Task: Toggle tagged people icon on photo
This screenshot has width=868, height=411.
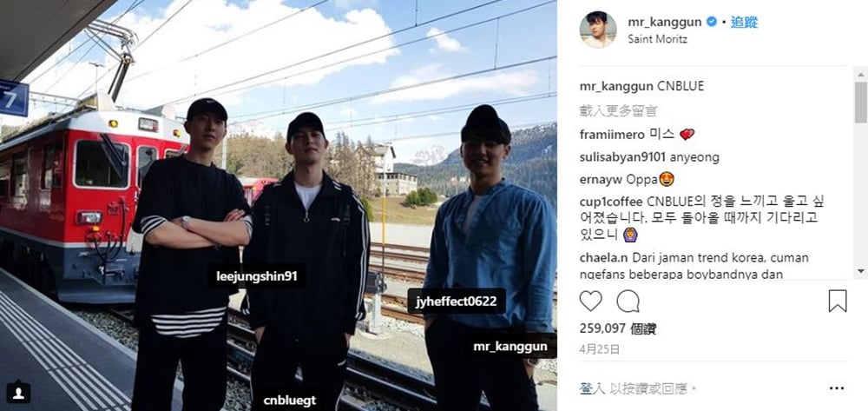Action: pos(18,392)
